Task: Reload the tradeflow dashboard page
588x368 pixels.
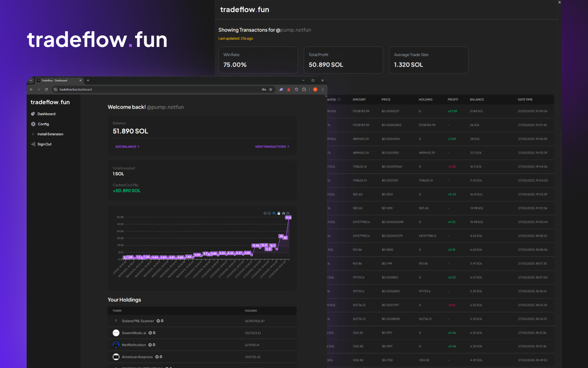Action: pos(46,89)
